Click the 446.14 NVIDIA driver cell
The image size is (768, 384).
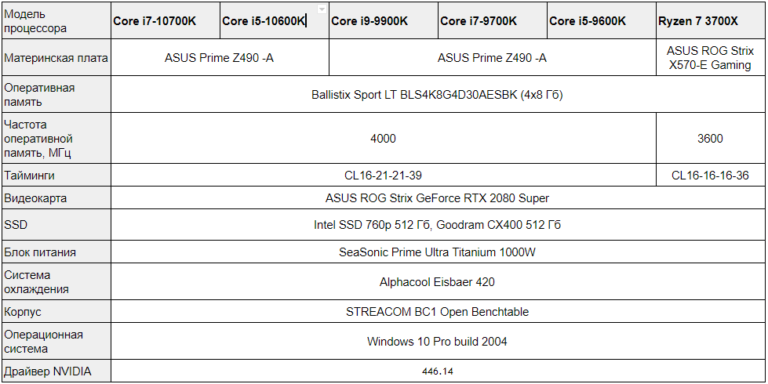click(438, 371)
